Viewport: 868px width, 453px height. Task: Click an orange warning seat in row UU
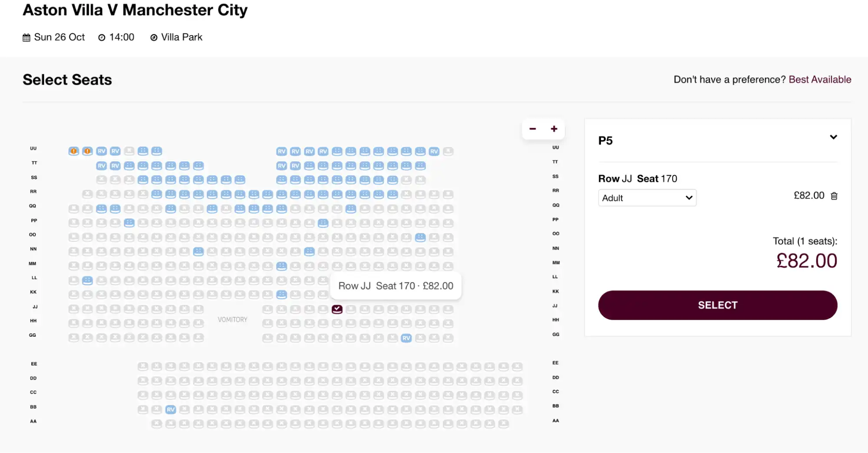[x=74, y=151]
